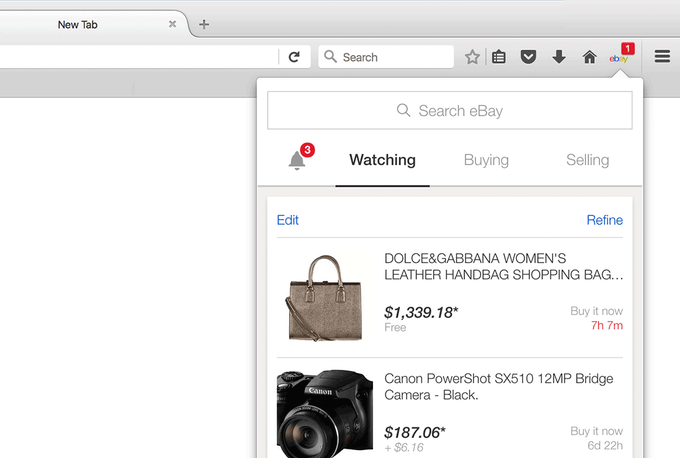Switch to the Buying tab
680x458 pixels.
pos(486,160)
